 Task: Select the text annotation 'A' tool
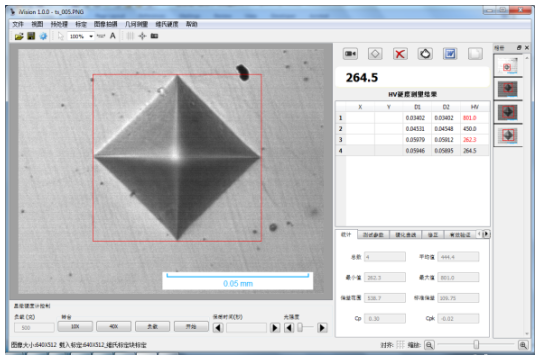112,36
